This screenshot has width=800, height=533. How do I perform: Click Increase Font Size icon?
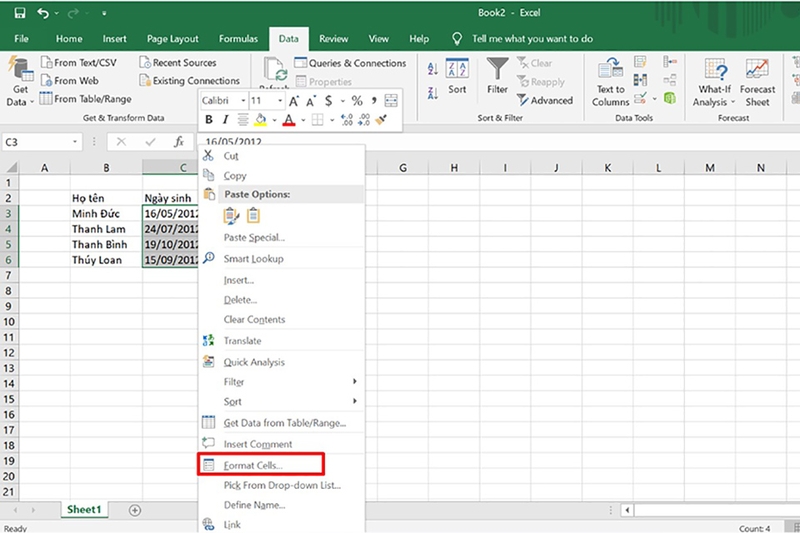coord(294,101)
